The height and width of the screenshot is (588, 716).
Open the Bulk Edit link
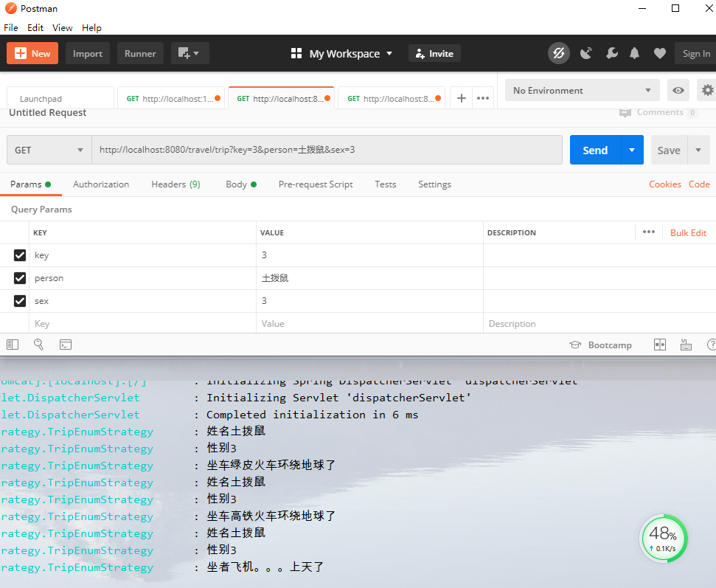[x=688, y=232]
